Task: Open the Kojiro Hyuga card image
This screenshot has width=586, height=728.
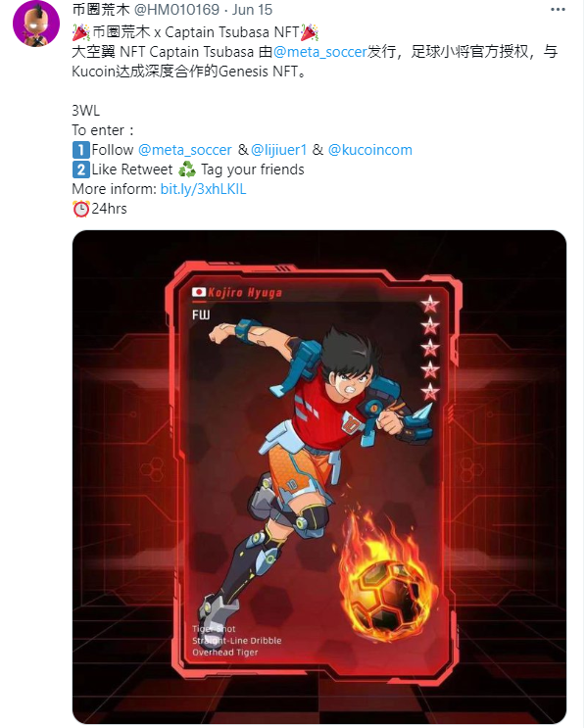Action: pyautogui.click(x=319, y=477)
